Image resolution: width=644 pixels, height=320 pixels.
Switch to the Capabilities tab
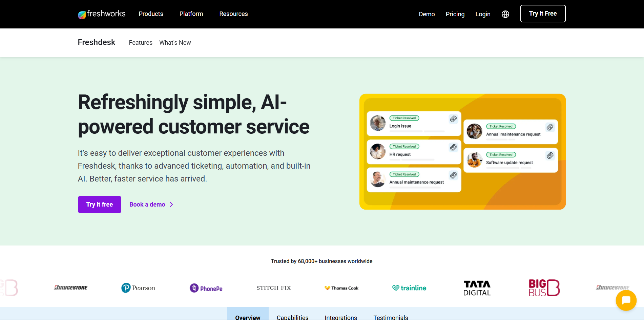click(293, 317)
